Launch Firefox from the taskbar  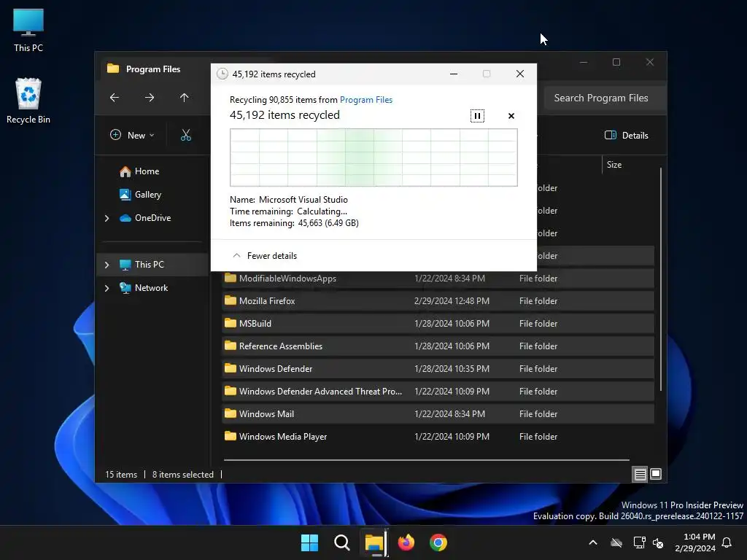coord(406,542)
